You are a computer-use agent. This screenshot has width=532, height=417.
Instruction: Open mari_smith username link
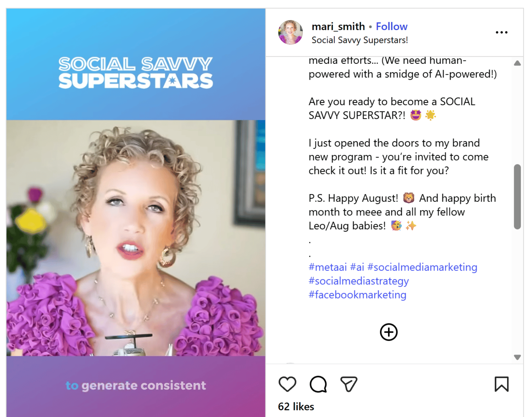(338, 26)
